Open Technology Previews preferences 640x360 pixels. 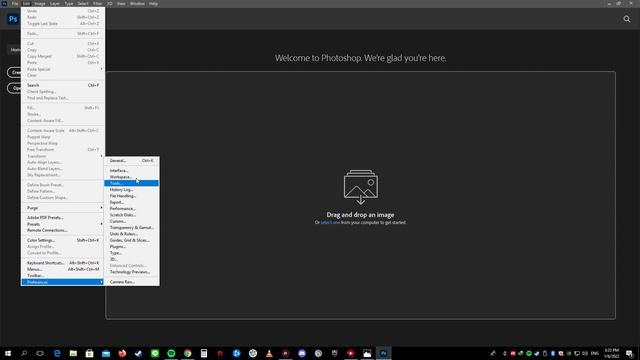131,272
